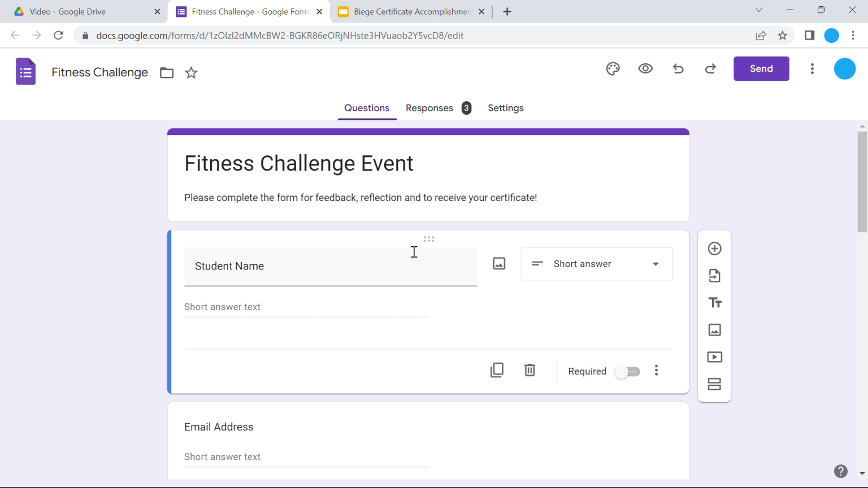The height and width of the screenshot is (488, 868).
Task: Duplicate the Student Name question
Action: tap(497, 370)
